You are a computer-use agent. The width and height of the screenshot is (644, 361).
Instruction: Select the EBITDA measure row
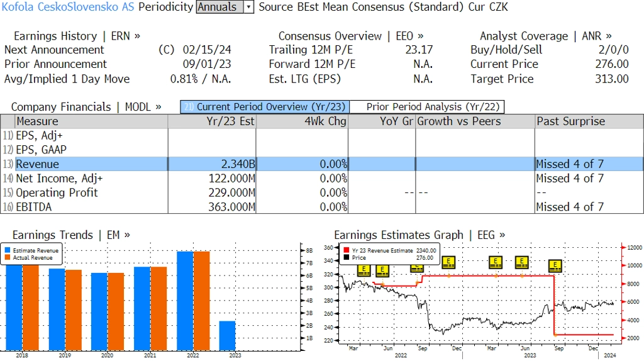pos(322,206)
